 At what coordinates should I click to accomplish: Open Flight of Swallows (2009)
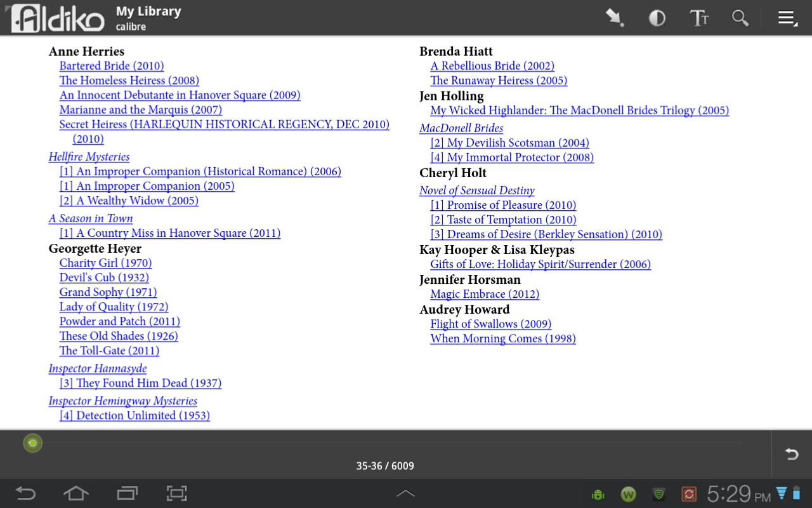(491, 324)
